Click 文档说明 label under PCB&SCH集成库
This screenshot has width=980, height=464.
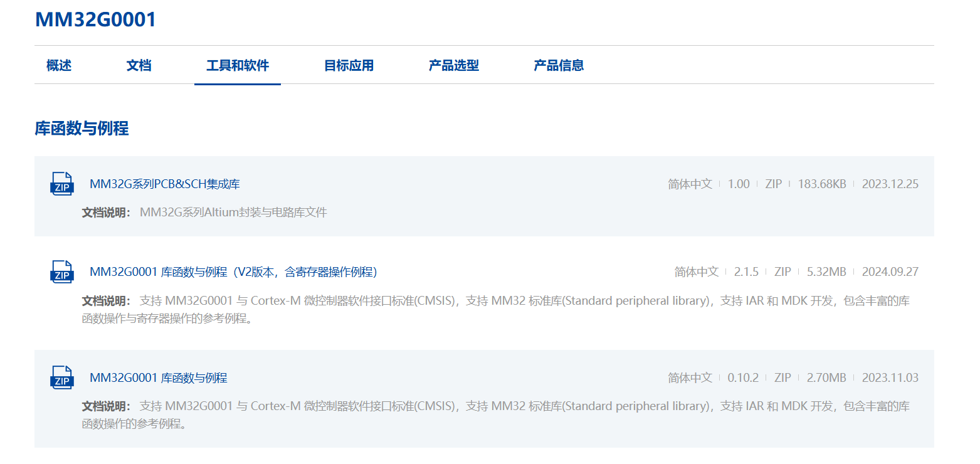[106, 213]
